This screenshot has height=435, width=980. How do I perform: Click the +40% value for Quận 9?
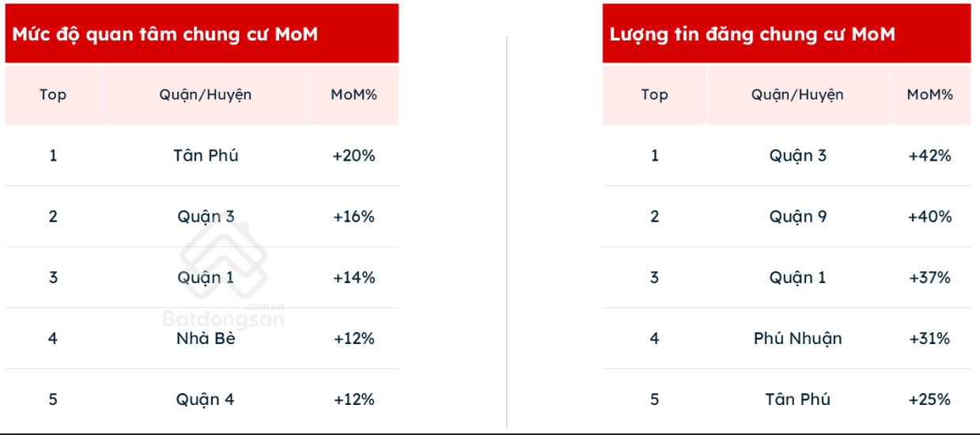(929, 217)
